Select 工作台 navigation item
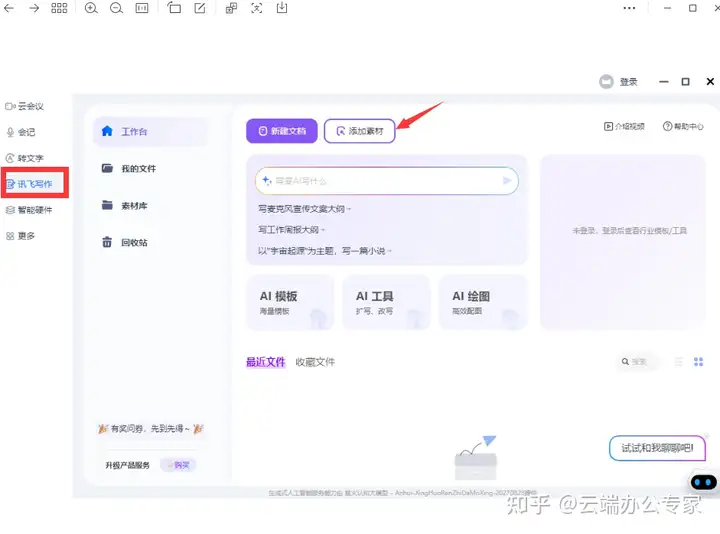The width and height of the screenshot is (720, 534). [150, 131]
